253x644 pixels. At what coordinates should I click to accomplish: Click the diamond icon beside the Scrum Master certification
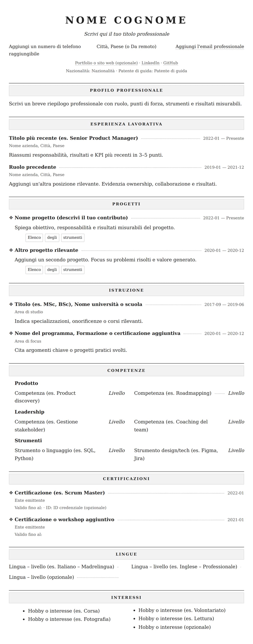[11, 493]
